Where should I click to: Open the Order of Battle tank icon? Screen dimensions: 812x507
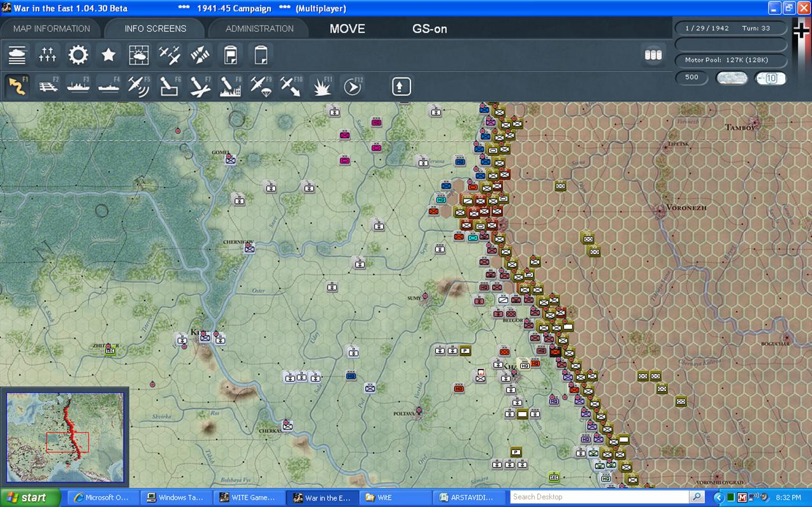tap(17, 55)
